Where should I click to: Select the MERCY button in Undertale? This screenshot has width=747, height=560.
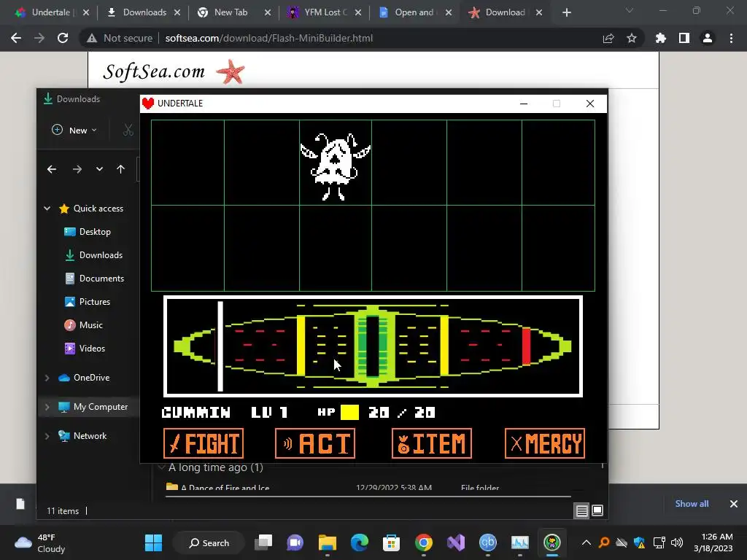pos(544,443)
